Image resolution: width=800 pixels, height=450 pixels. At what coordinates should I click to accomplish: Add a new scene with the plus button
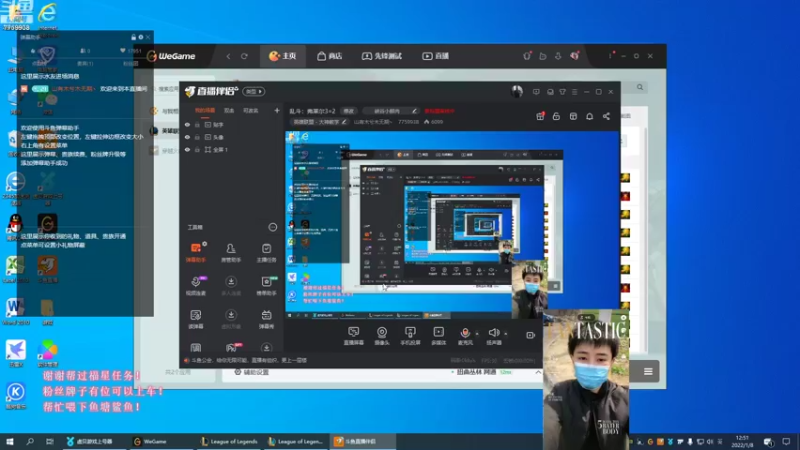coord(277,110)
